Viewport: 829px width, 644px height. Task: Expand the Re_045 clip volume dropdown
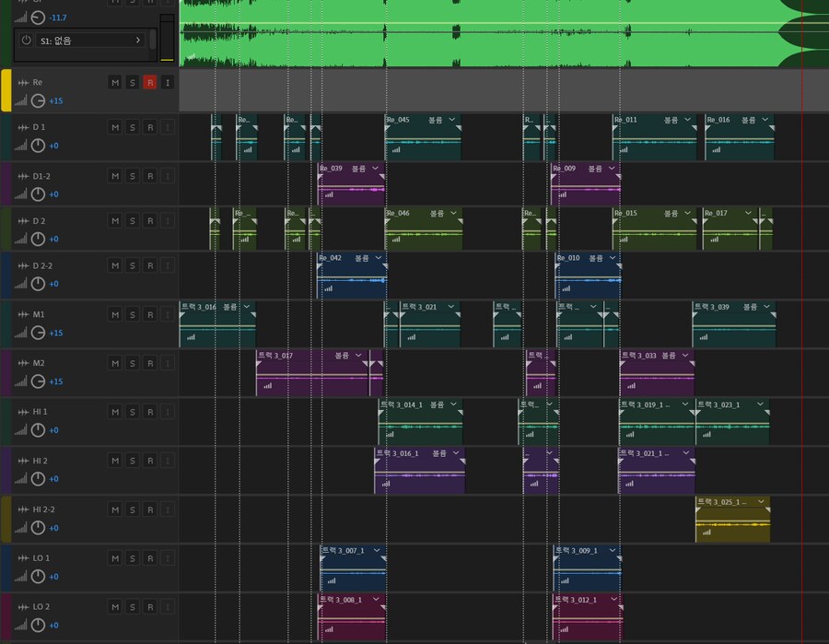pyautogui.click(x=452, y=120)
